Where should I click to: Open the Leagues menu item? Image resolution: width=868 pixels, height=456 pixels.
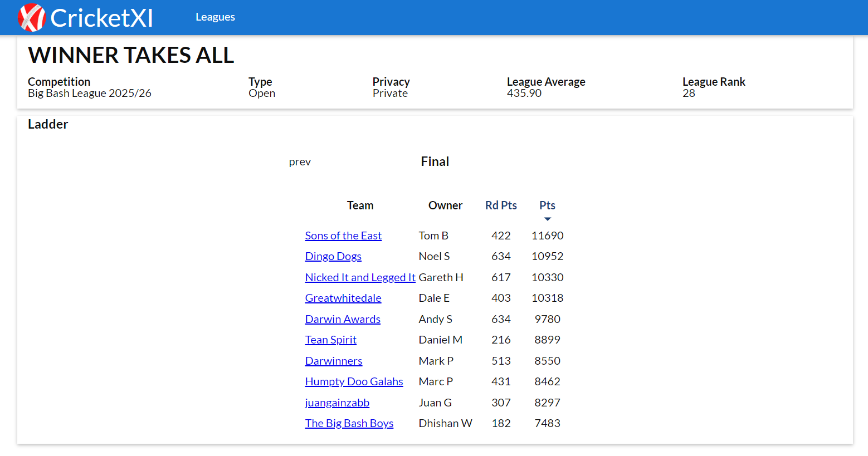(215, 17)
